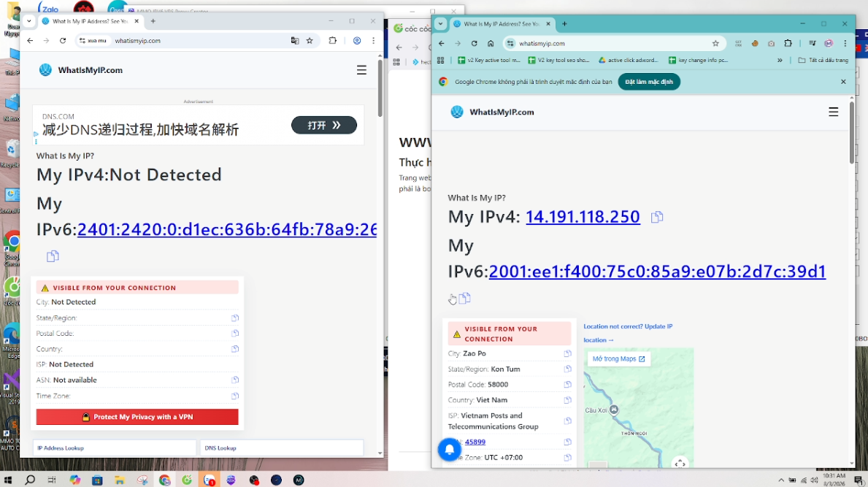
Task: Open the media control music-note icon
Action: coord(812,43)
